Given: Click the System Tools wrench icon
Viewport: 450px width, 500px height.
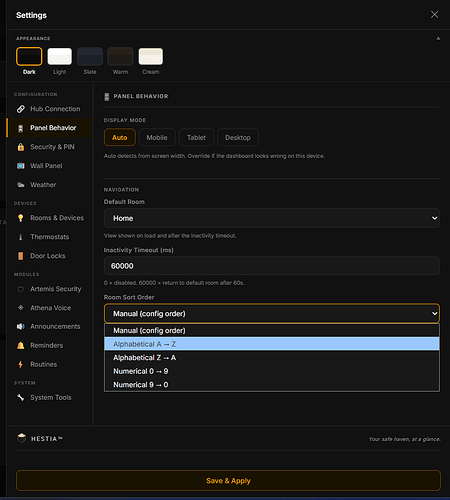Looking at the screenshot, I should point(21,397).
